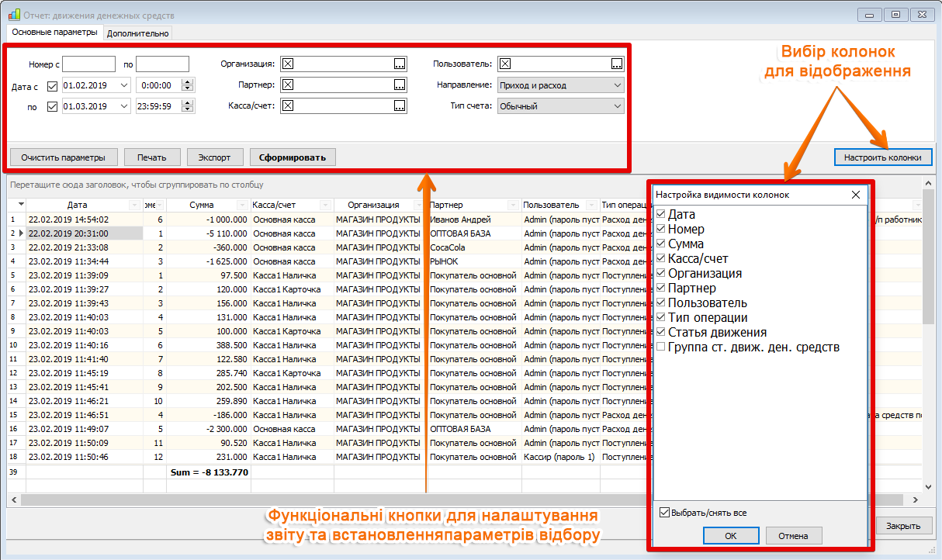Click the window title bar app icon

pos(14,15)
